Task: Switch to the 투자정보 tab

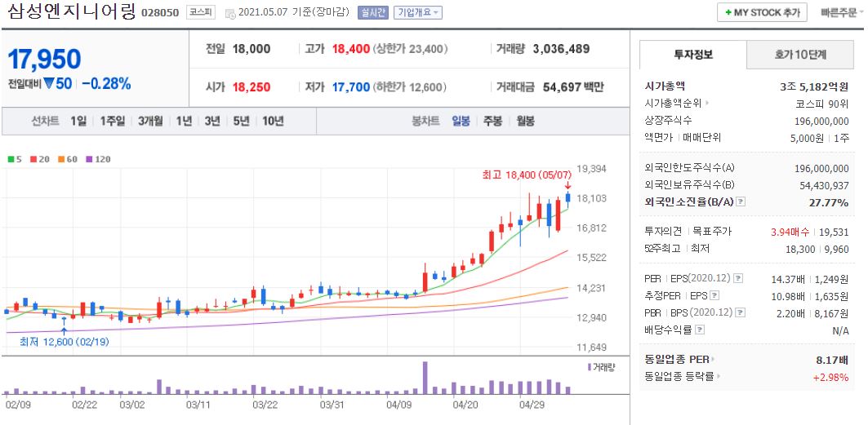Action: click(693, 55)
